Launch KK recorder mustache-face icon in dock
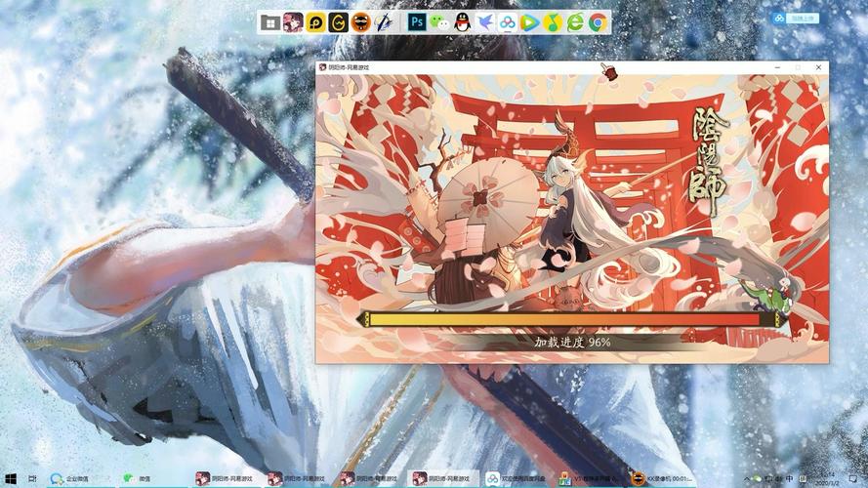Viewport: 868px width, 488px height. coord(361,22)
